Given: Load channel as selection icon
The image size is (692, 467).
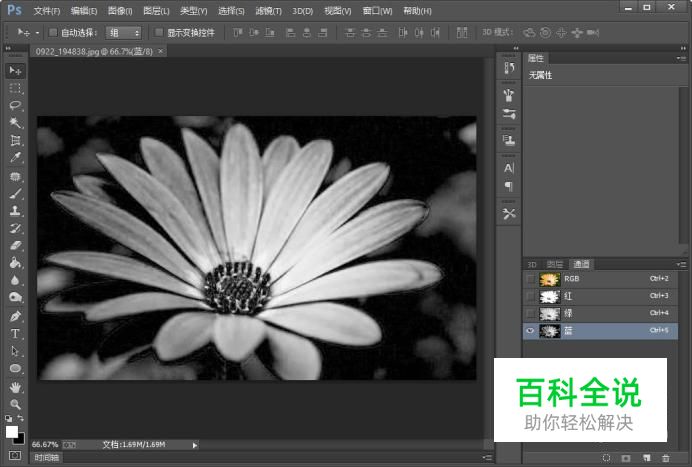Looking at the screenshot, I should coord(606,458).
